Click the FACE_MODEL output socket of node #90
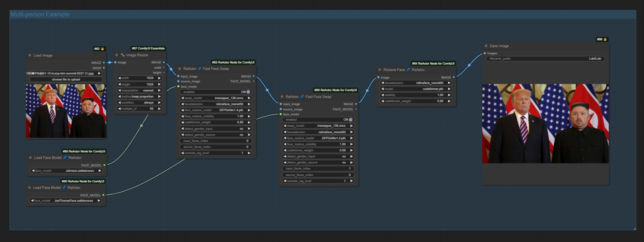The height and width of the screenshot is (242, 644). [x=103, y=195]
